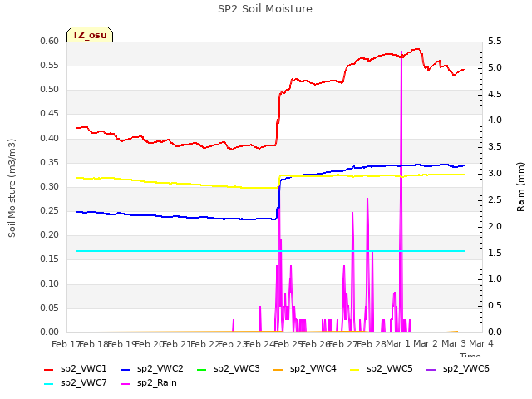The image size is (532, 399).
Task: Click the purple sp2_VWC6 legend swatch
Action: coord(431,370)
